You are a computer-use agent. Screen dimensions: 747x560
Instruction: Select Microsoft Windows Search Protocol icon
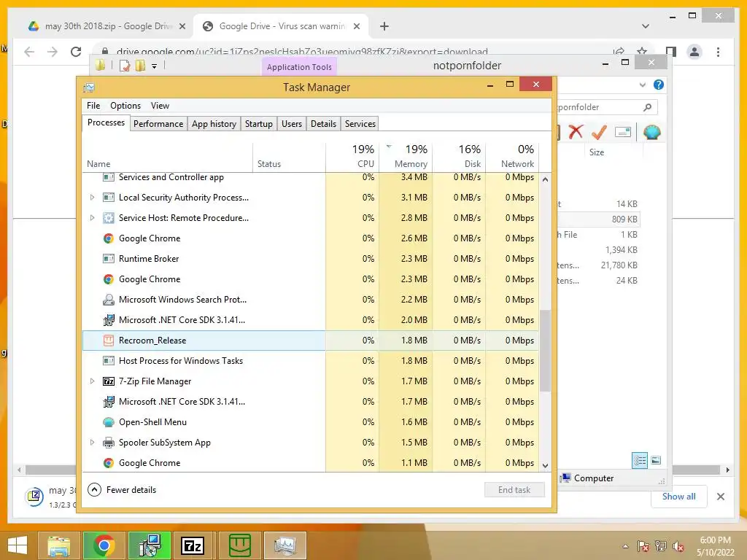click(109, 300)
